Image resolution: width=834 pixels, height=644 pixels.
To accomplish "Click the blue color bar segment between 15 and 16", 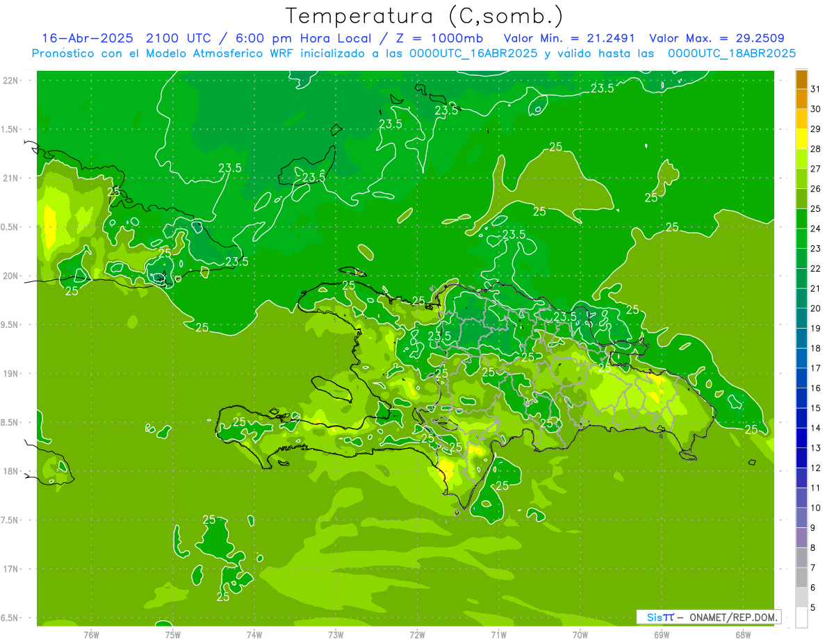I will click(x=801, y=398).
